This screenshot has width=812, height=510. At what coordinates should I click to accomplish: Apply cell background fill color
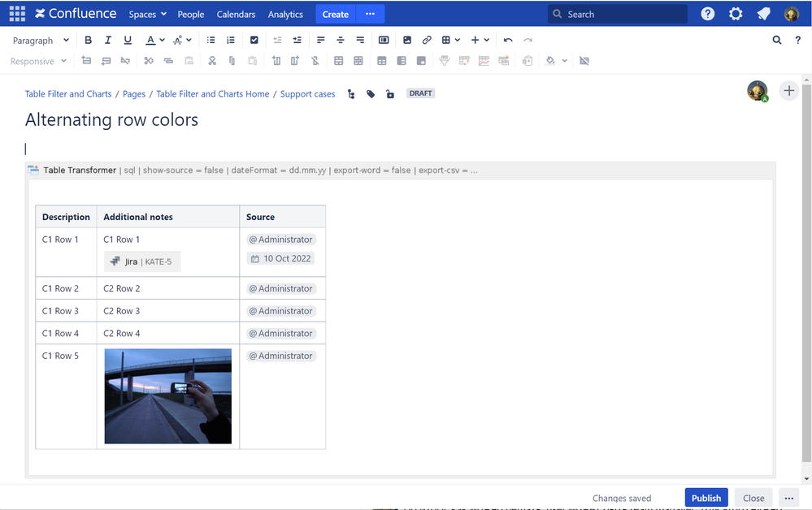click(x=550, y=61)
